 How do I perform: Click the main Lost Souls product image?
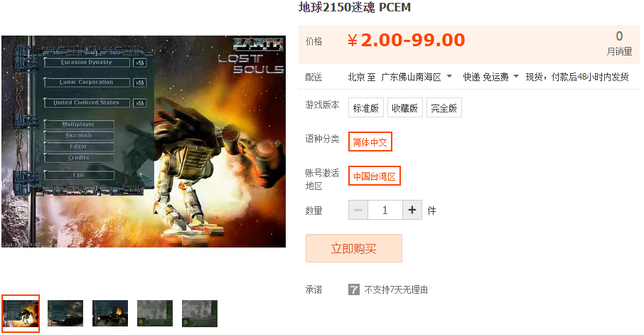pos(144,142)
